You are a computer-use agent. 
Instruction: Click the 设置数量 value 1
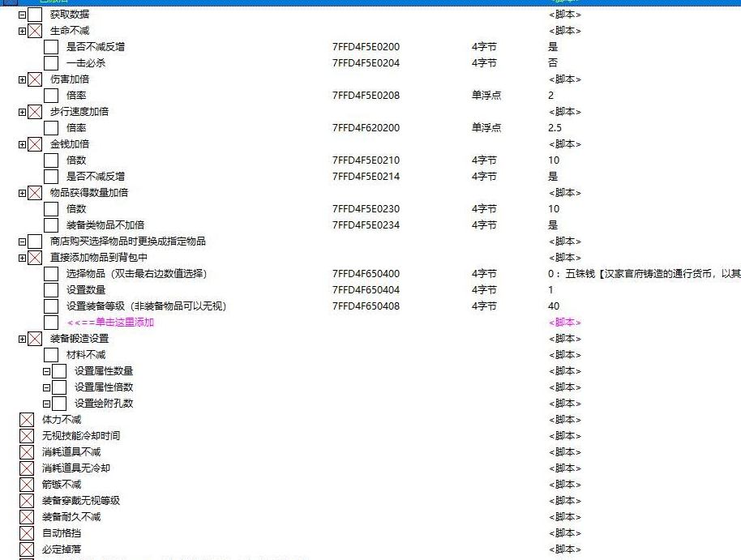[x=550, y=290]
